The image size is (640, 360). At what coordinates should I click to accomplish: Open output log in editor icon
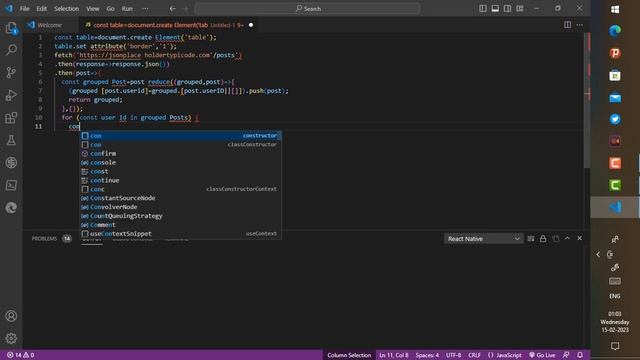[556, 239]
